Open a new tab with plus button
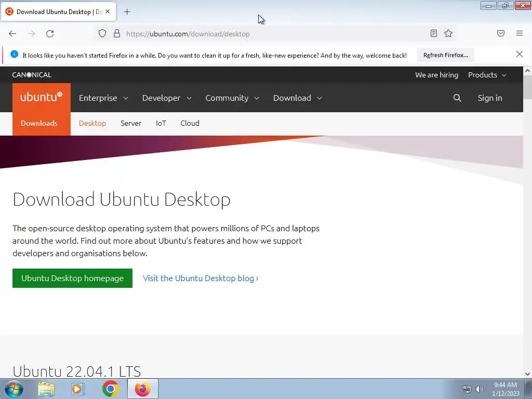This screenshot has width=532, height=399. pos(127,12)
